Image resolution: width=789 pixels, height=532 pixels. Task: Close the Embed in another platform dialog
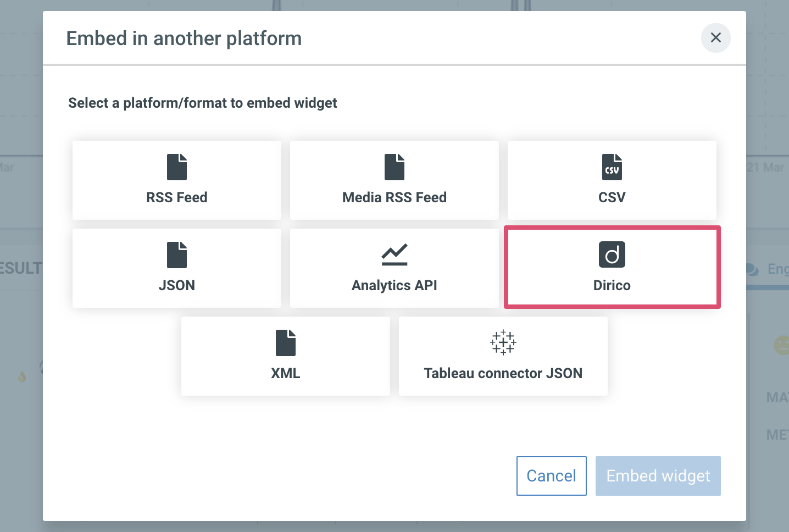coord(716,38)
